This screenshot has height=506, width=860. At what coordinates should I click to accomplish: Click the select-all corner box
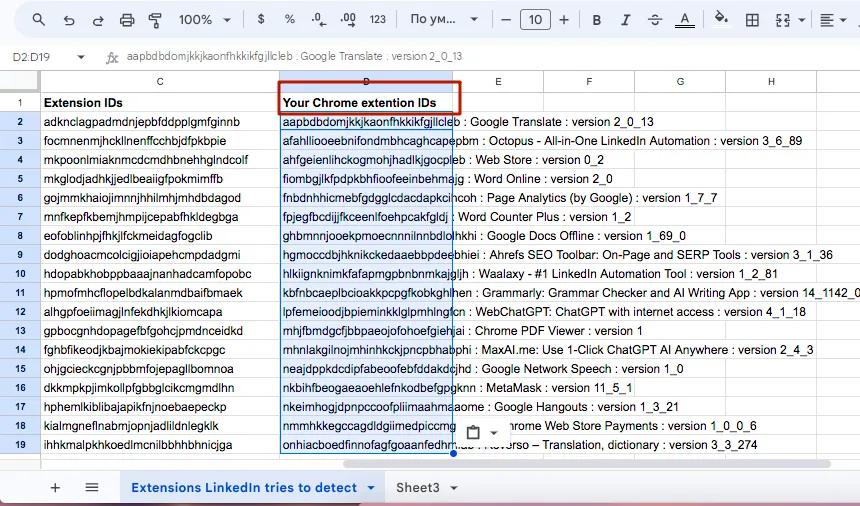(x=20, y=81)
